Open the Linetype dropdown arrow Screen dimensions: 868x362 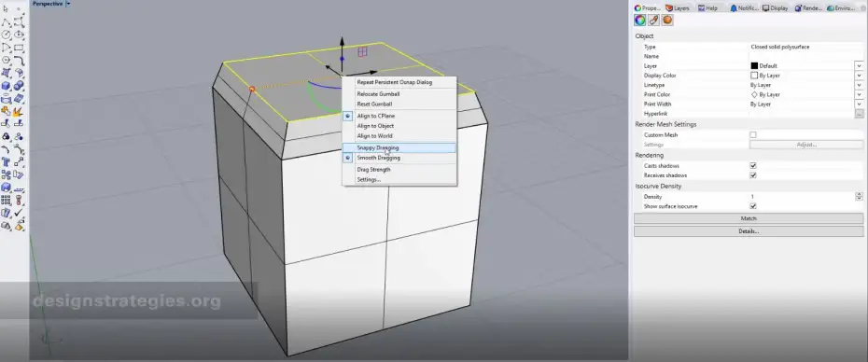click(x=859, y=85)
